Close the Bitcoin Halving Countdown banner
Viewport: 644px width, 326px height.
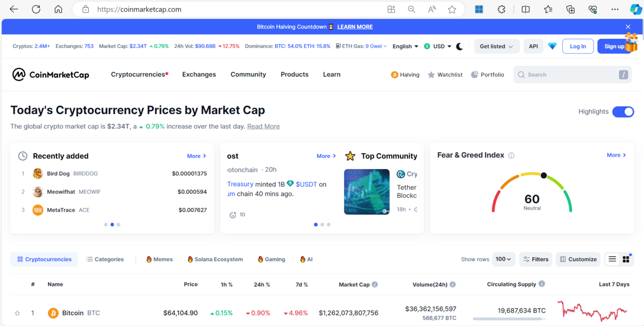(628, 27)
